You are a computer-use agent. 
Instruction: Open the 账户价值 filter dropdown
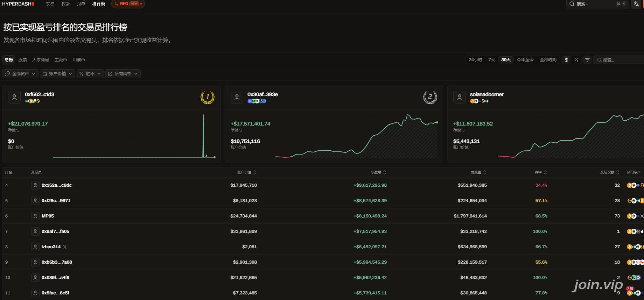[x=57, y=74]
